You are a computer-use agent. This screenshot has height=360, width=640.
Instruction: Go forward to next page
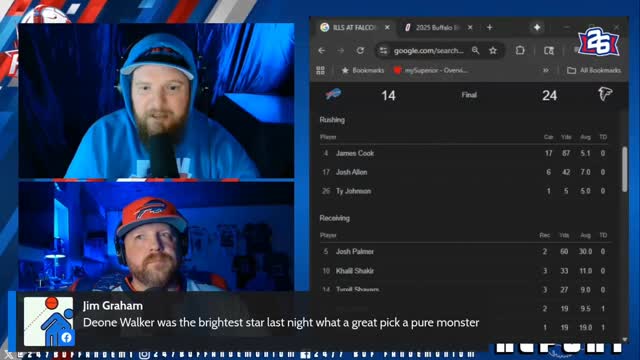point(341,51)
